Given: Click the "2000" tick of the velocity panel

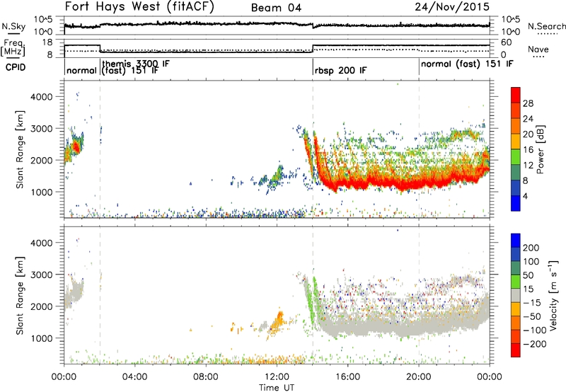Looking at the screenshot, I should pyautogui.click(x=41, y=306).
